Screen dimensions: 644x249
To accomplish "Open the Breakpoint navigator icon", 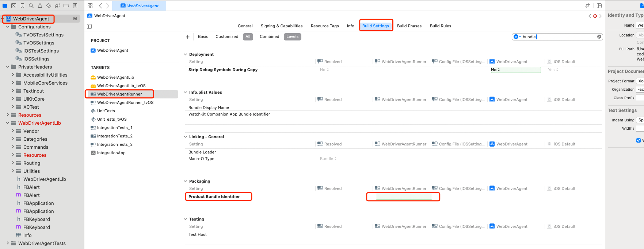I will click(66, 5).
